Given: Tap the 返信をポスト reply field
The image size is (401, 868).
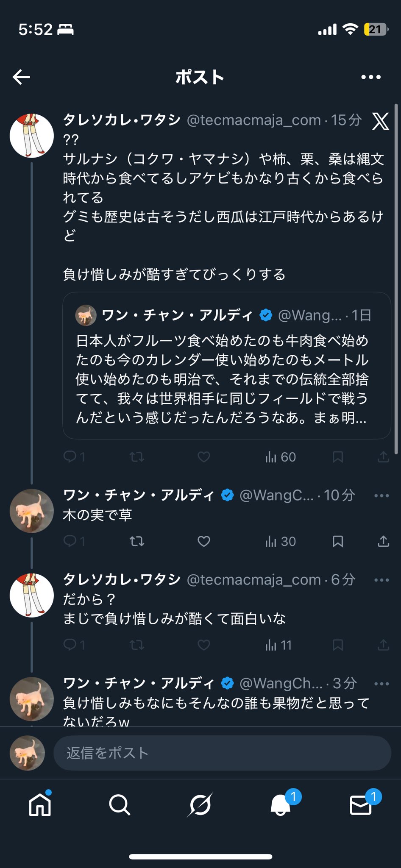Looking at the screenshot, I should (x=222, y=753).
